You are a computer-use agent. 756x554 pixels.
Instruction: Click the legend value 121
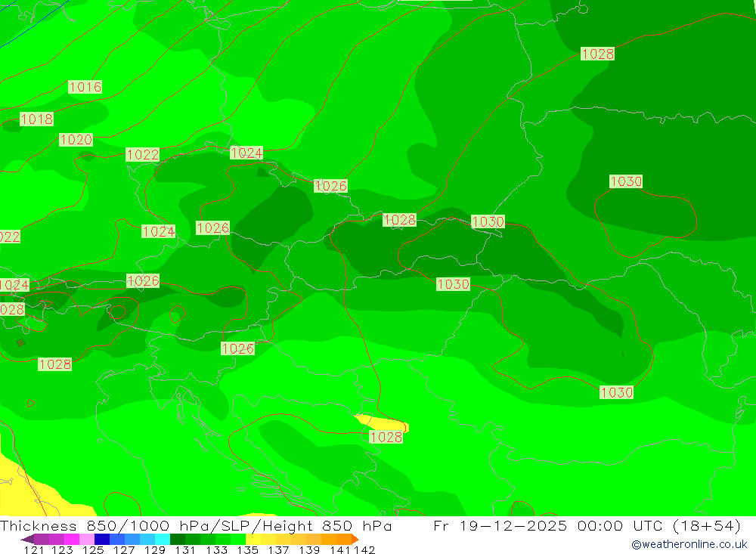[34, 549]
